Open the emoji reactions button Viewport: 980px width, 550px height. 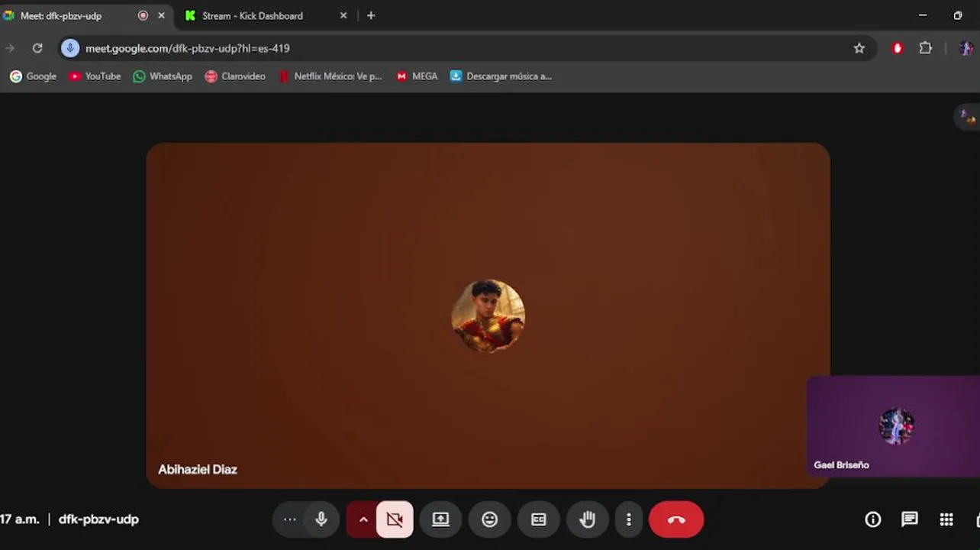coord(490,519)
